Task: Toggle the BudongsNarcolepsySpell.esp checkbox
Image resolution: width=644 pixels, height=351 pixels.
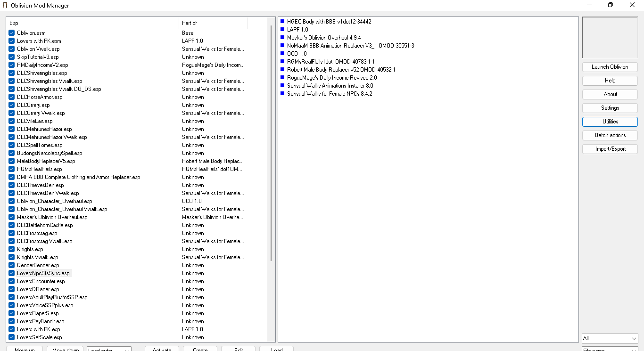Action: pos(12,153)
